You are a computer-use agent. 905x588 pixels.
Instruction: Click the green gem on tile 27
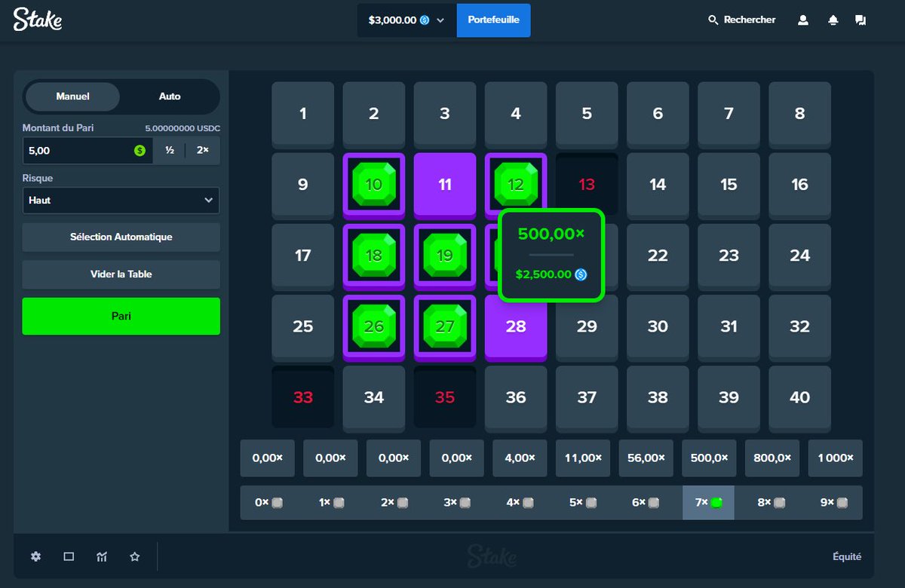coord(445,326)
